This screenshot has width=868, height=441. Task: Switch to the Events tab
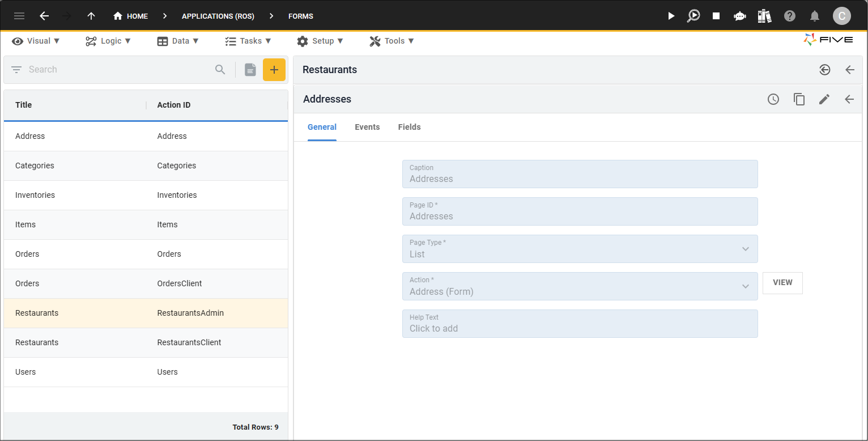(367, 127)
